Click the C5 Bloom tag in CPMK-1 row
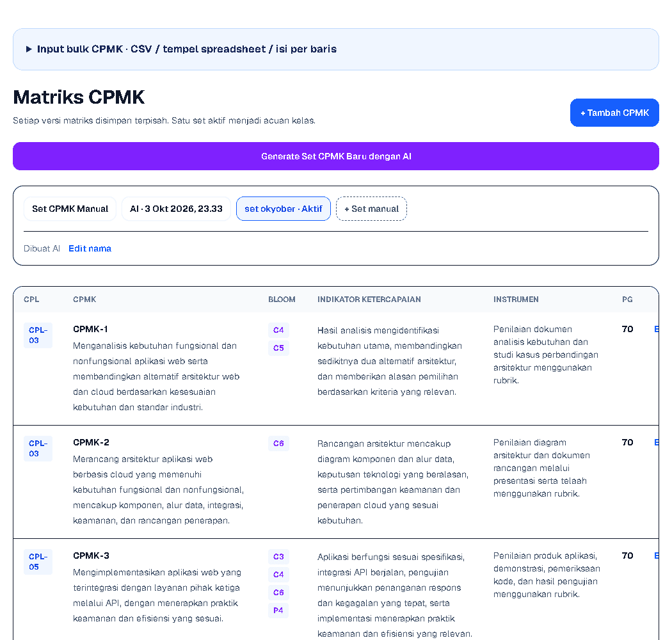This screenshot has height=640, width=672. (278, 348)
